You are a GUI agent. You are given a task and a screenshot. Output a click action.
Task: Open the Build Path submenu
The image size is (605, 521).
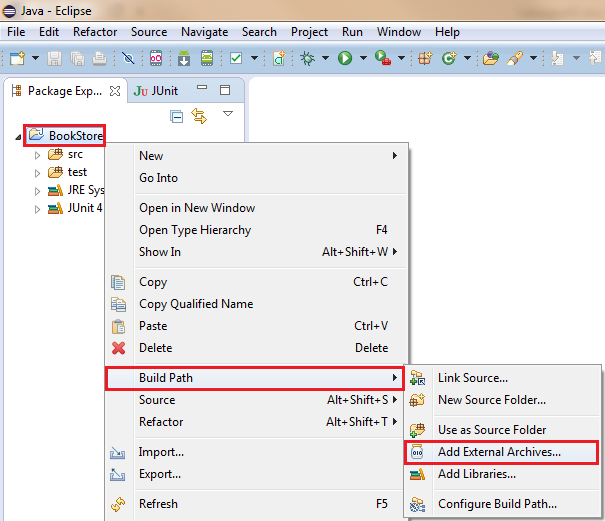coord(255,378)
